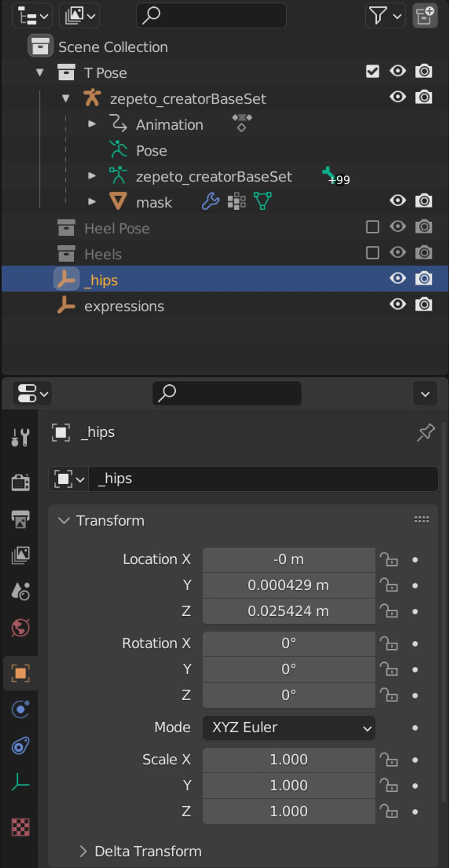This screenshot has width=449, height=868.
Task: Open the View Layer properties tab
Action: 20,555
